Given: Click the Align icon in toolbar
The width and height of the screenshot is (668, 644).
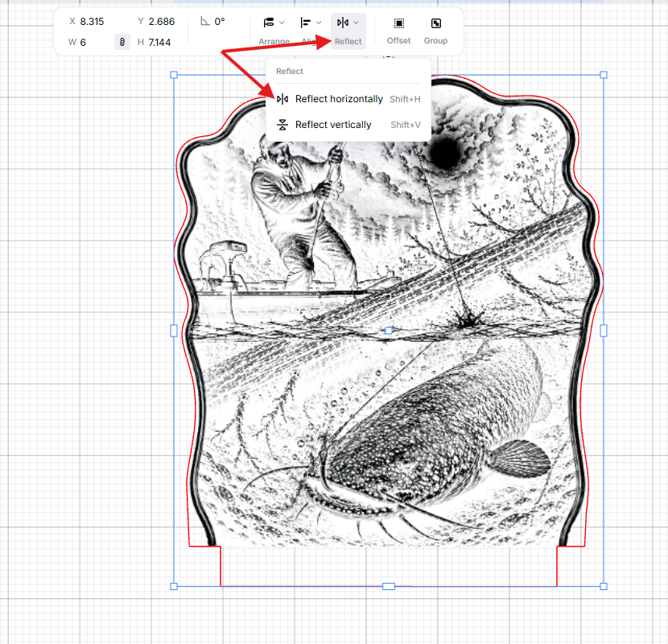Looking at the screenshot, I should point(306,23).
